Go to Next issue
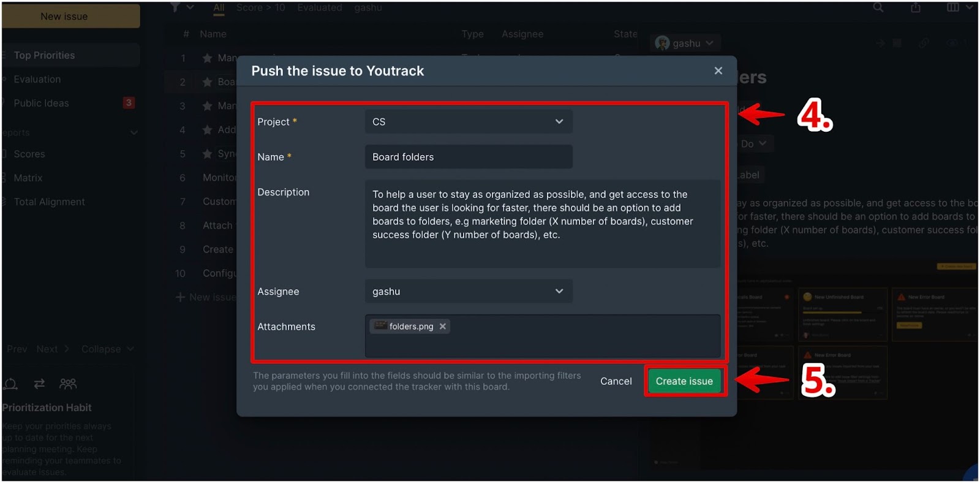This screenshot has width=980, height=483. (52, 349)
